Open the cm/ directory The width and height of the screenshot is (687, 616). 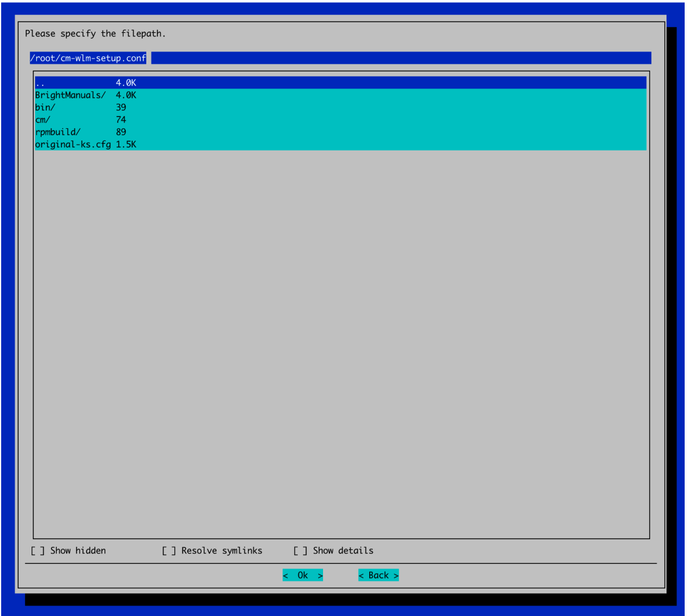(341, 119)
